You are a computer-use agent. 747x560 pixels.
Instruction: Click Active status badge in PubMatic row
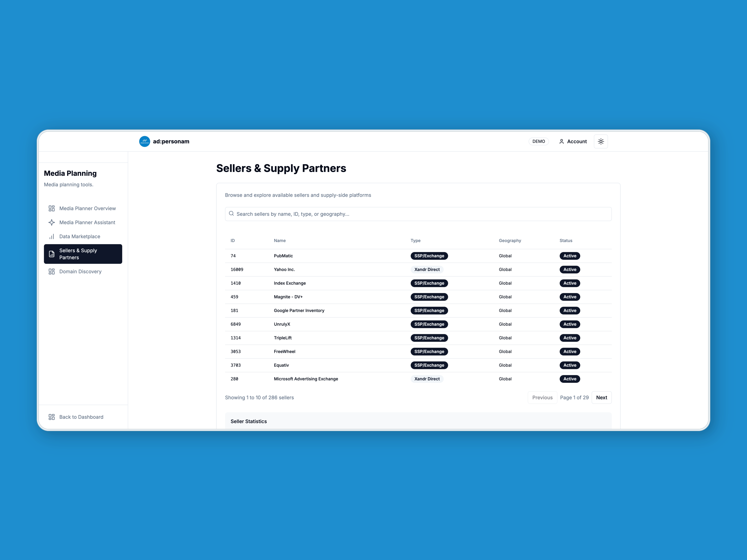point(570,256)
